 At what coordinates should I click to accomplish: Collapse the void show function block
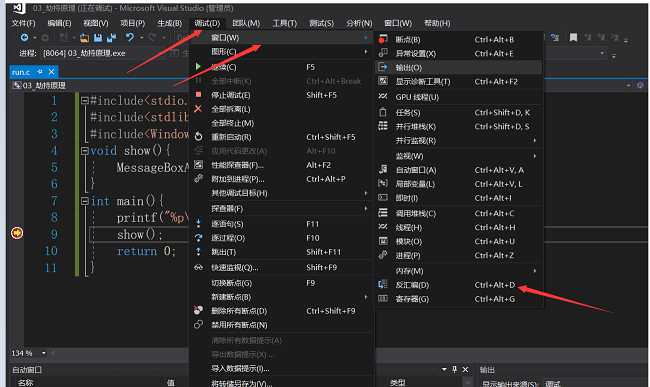85,151
